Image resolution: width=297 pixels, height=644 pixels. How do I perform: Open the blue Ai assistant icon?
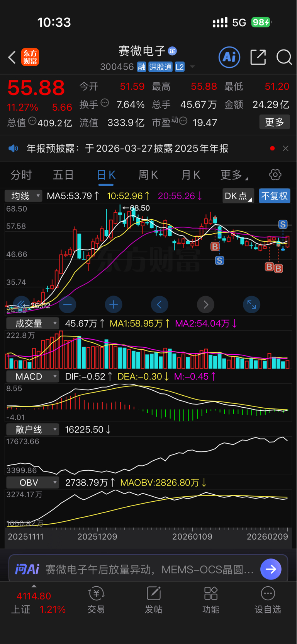point(229,57)
